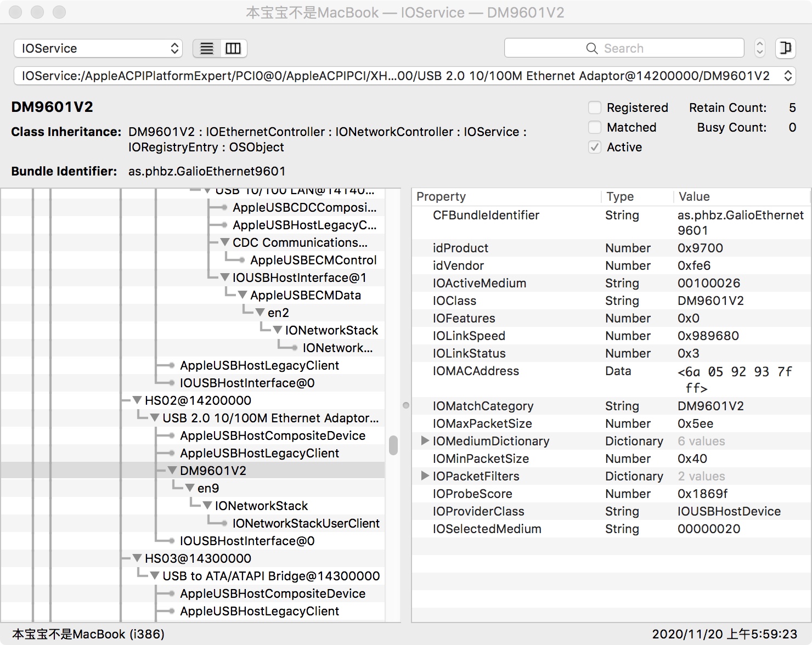This screenshot has height=645, width=812.
Task: Click the IOMatchCategory property row
Action: [x=611, y=406]
